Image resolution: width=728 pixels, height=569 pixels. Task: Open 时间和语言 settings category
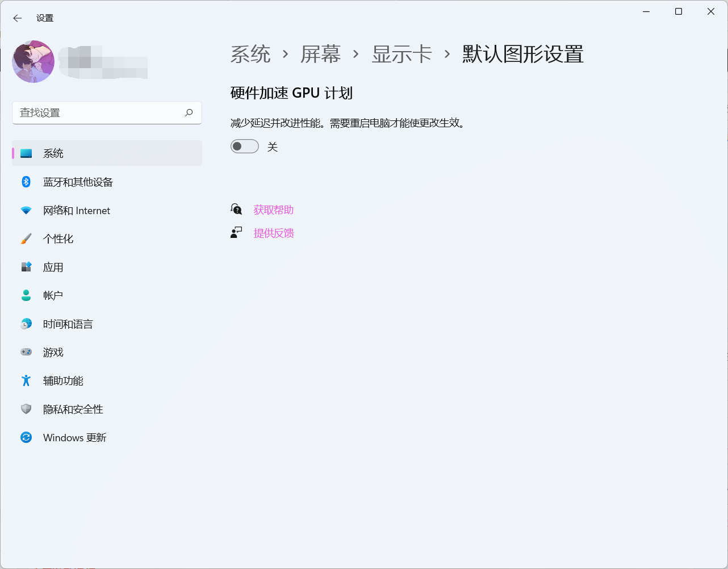pos(68,324)
